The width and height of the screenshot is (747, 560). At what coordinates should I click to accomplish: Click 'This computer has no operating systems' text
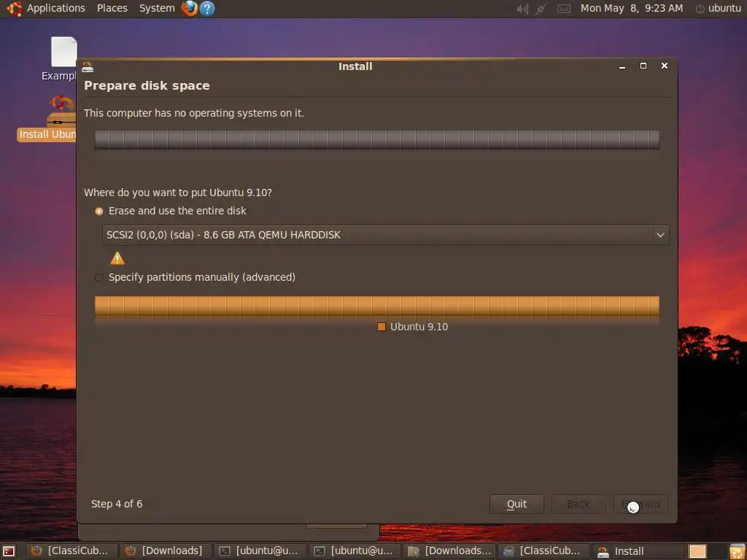pos(194,113)
